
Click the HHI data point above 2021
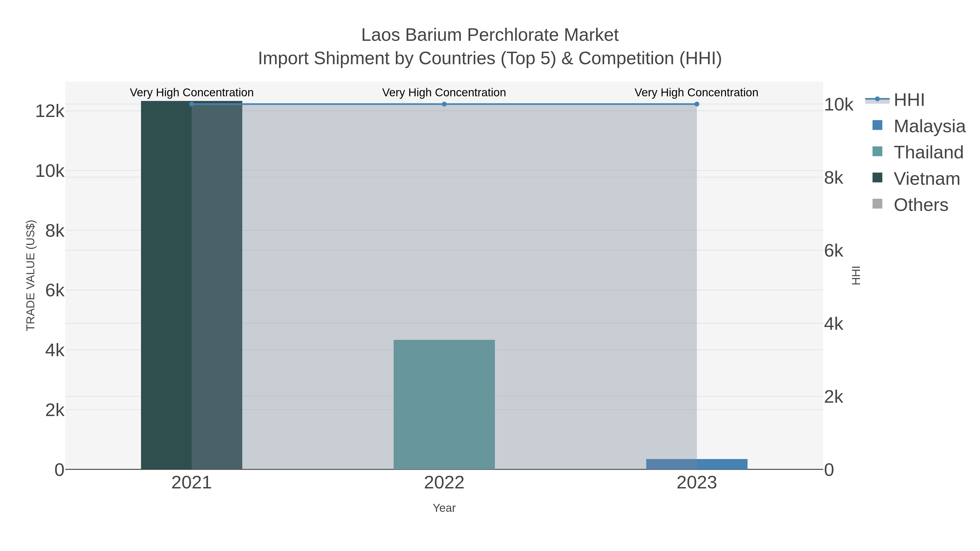tap(192, 104)
